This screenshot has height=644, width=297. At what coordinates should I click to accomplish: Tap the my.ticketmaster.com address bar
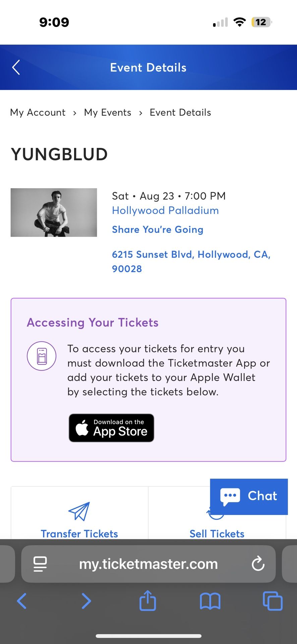click(x=148, y=564)
